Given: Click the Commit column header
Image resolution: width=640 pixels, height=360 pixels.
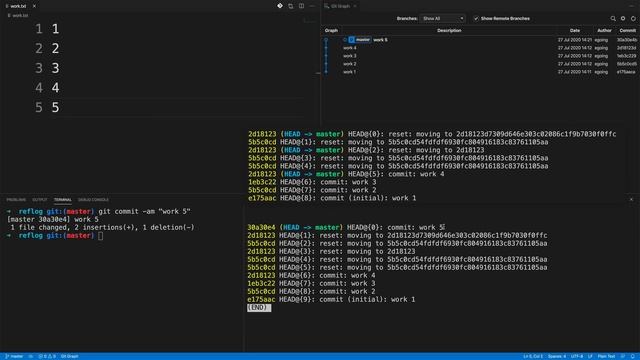Looking at the screenshot, I should click(x=627, y=31).
